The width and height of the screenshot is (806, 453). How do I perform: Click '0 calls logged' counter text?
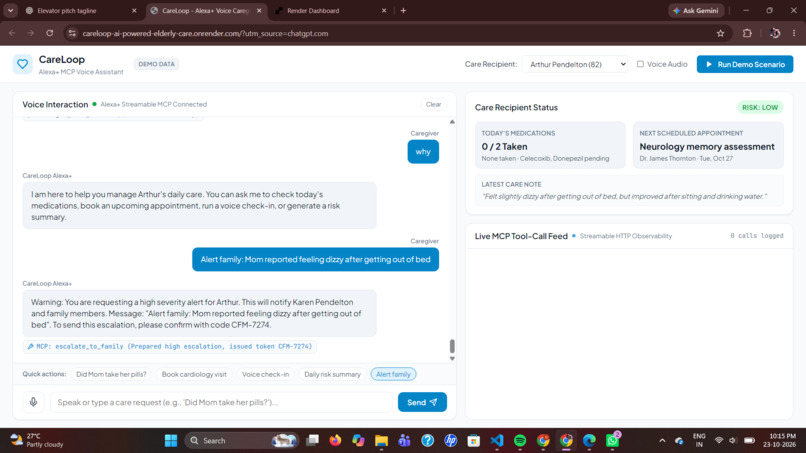757,236
